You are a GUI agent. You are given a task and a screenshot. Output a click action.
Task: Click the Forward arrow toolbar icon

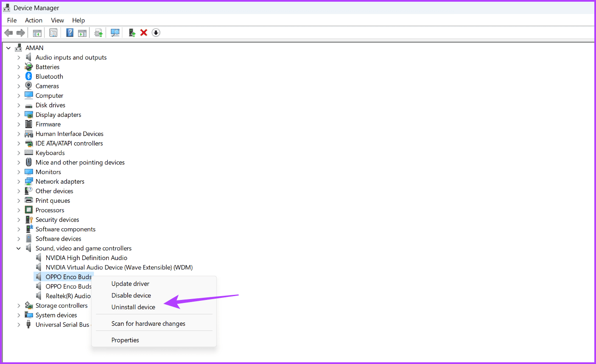pyautogui.click(x=20, y=33)
